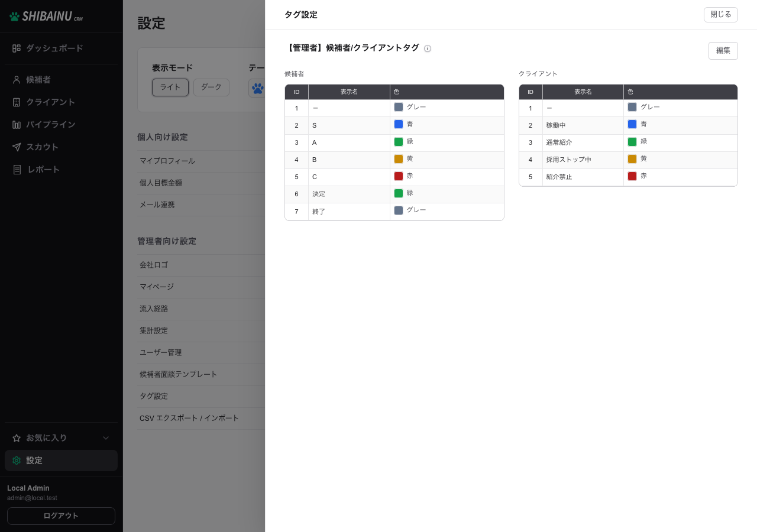Open ユーザー管理 settings
The image size is (757, 532).
tap(161, 352)
